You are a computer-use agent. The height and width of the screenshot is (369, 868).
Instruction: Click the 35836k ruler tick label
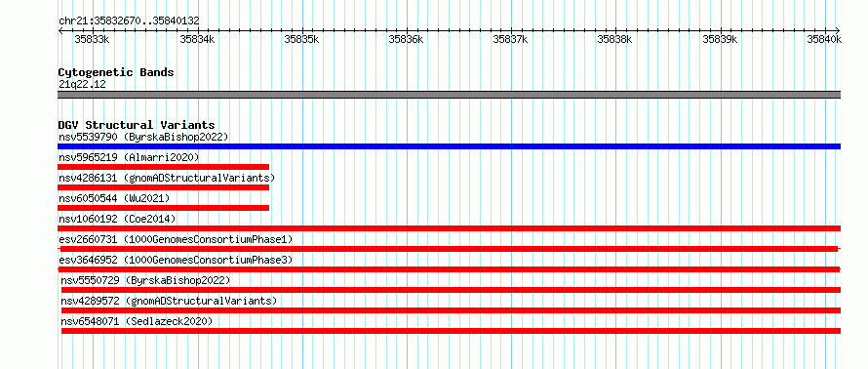point(406,39)
